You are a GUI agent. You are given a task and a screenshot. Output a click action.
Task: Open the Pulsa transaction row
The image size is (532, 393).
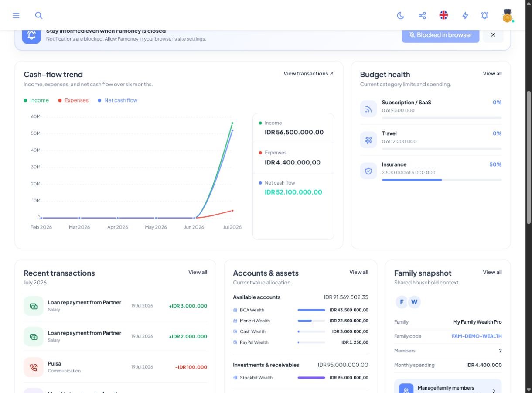coord(116,367)
